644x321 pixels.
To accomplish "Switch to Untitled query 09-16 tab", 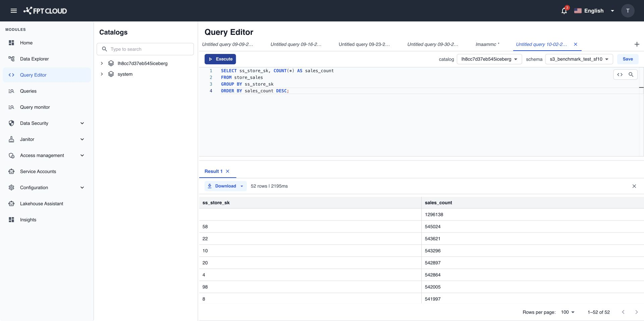I will pyautogui.click(x=296, y=44).
